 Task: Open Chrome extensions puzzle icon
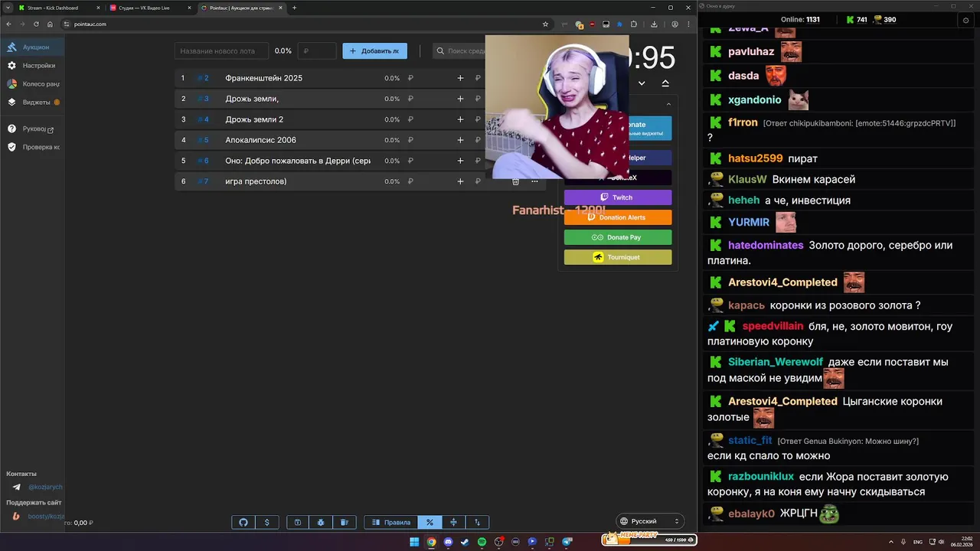pos(633,24)
